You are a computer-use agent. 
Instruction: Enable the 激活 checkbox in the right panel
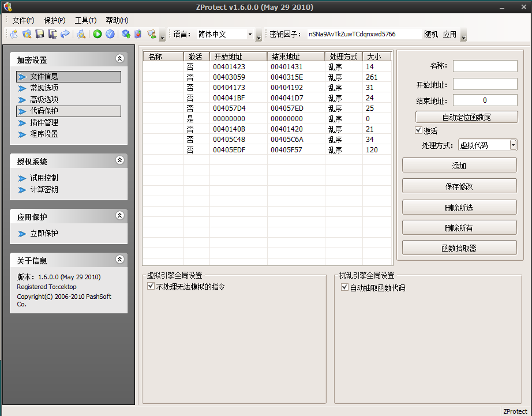coord(418,130)
